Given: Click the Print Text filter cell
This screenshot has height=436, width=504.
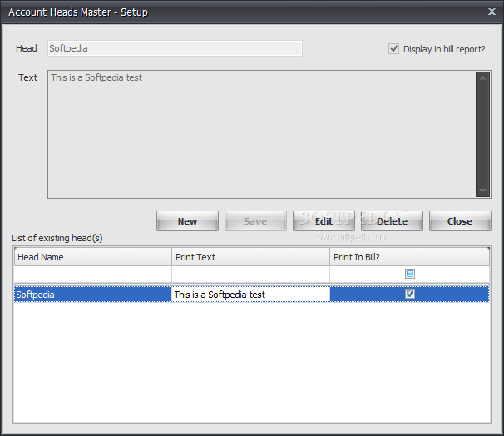Looking at the screenshot, I should pyautogui.click(x=250, y=275).
